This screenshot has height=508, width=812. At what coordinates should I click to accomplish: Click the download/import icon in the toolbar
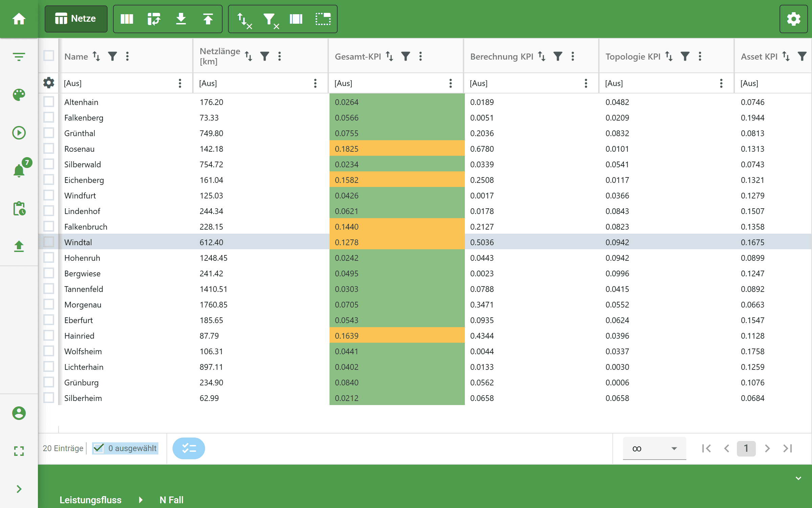(181, 19)
